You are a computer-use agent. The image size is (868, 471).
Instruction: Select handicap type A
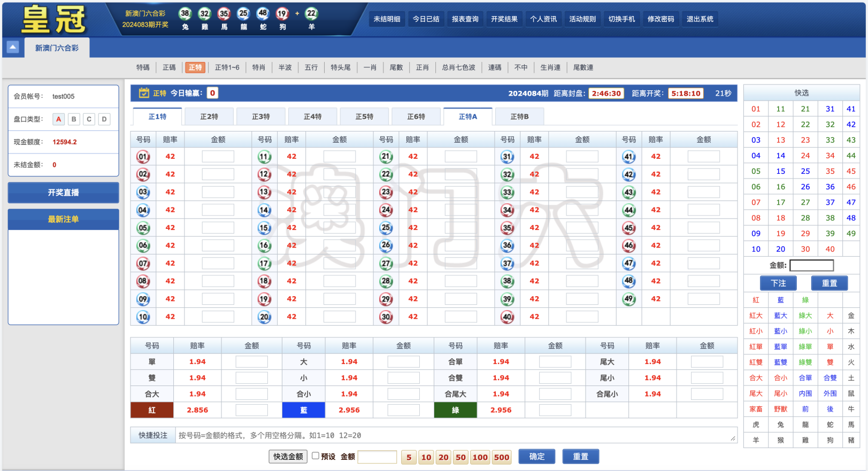point(59,119)
